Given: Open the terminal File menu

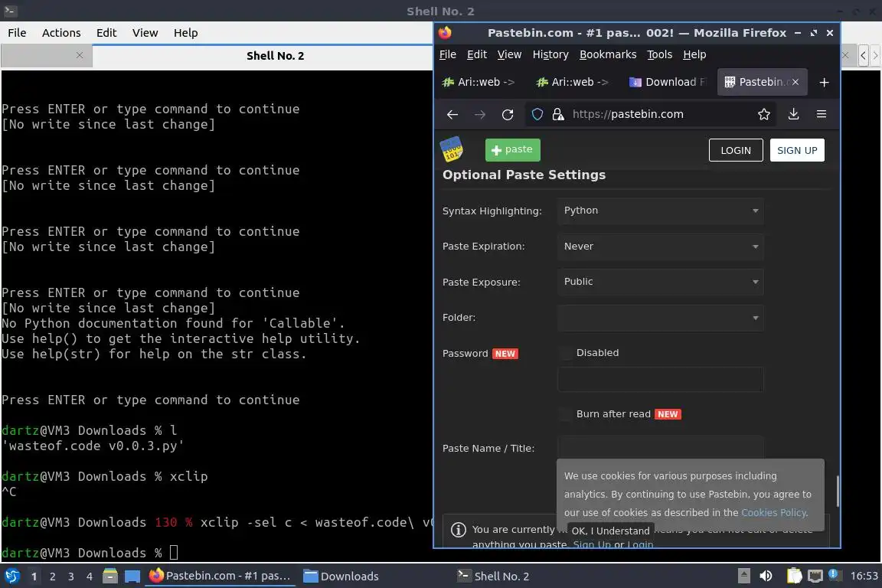Looking at the screenshot, I should [x=17, y=33].
